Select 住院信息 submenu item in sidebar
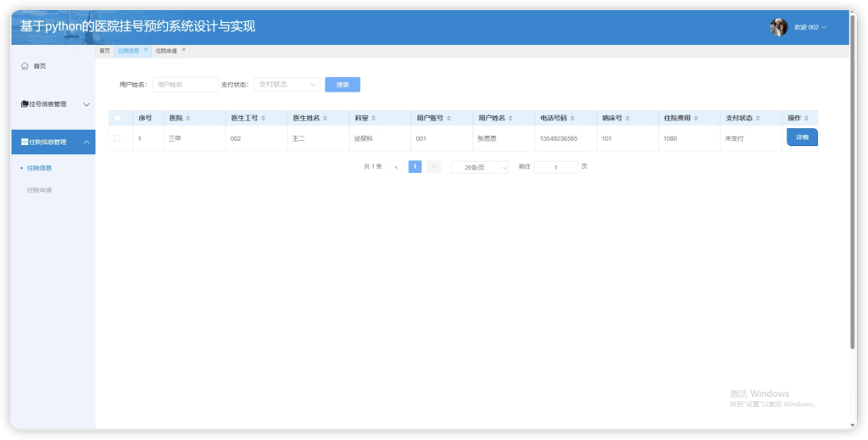Viewport: 868px width, 440px height. click(x=39, y=168)
